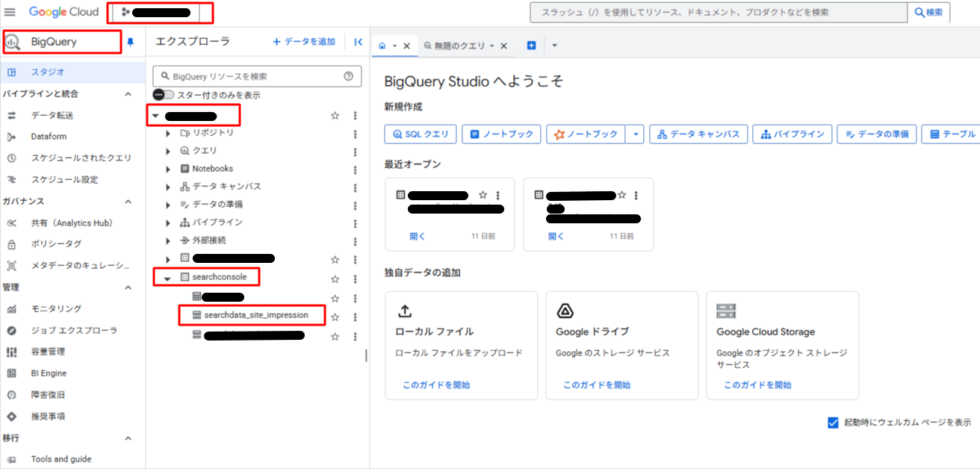Screen dimensions: 980x469
Task: Open the パイプライン row's more actions menu
Action: [355, 223]
